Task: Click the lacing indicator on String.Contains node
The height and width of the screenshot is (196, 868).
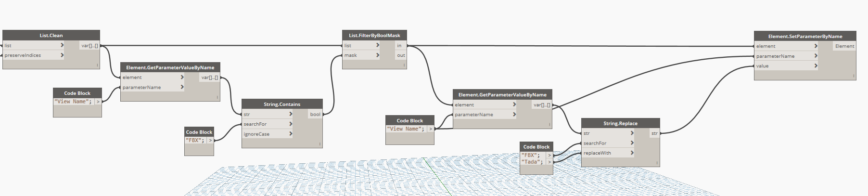Action: click(x=319, y=144)
